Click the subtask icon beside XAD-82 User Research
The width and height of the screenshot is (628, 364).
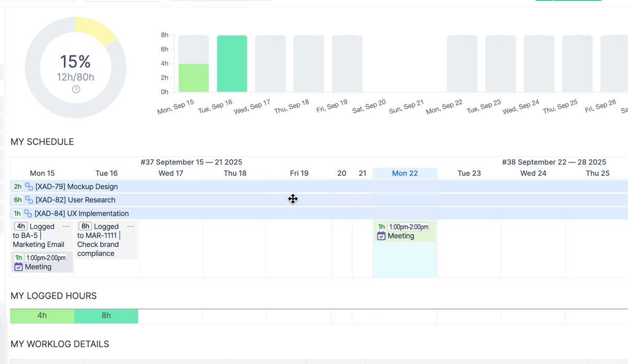tap(29, 200)
